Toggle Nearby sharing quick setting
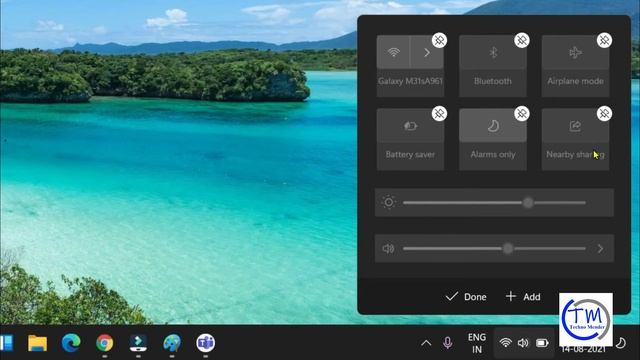 tap(576, 126)
